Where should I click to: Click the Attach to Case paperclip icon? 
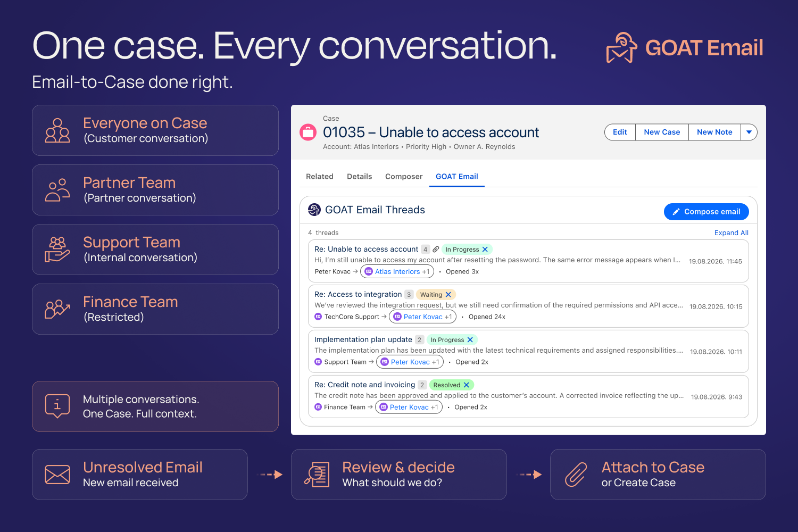(x=576, y=475)
